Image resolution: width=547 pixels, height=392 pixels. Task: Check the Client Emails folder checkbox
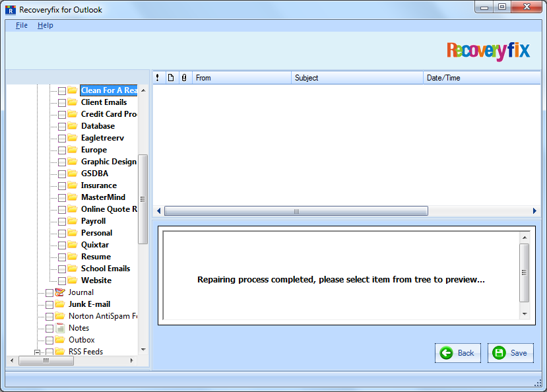pos(62,103)
